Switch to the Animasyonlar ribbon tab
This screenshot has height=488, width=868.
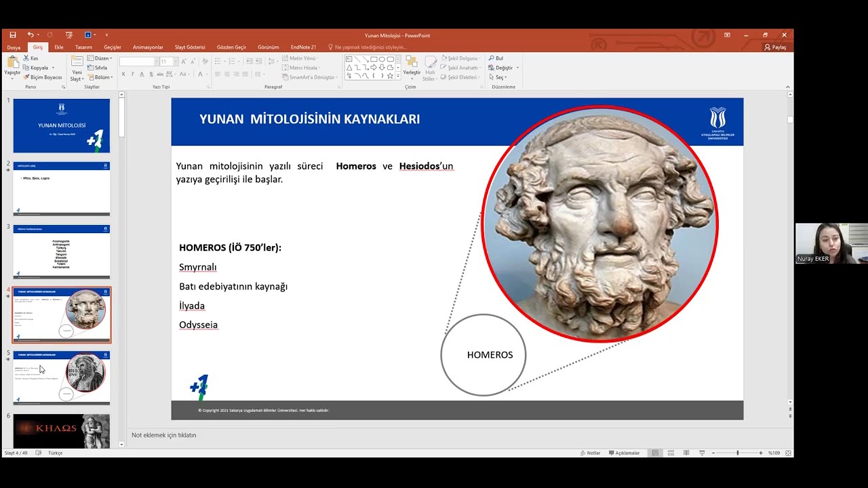coord(148,47)
